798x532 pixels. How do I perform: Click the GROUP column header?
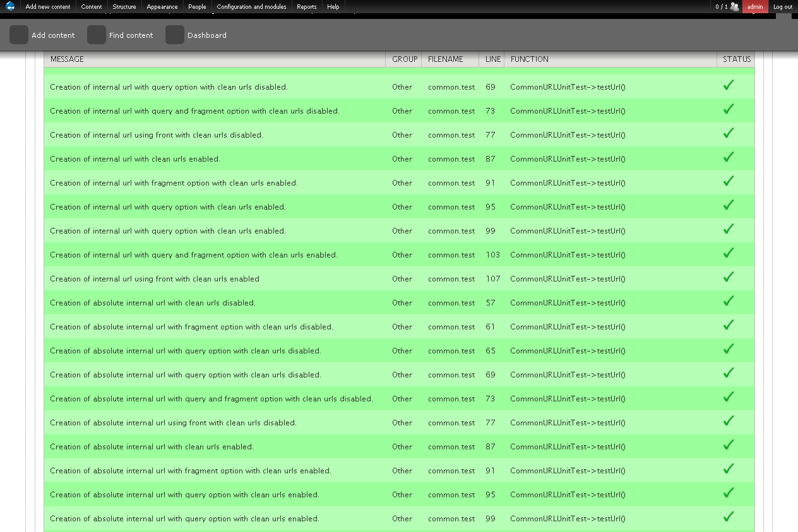coord(405,59)
